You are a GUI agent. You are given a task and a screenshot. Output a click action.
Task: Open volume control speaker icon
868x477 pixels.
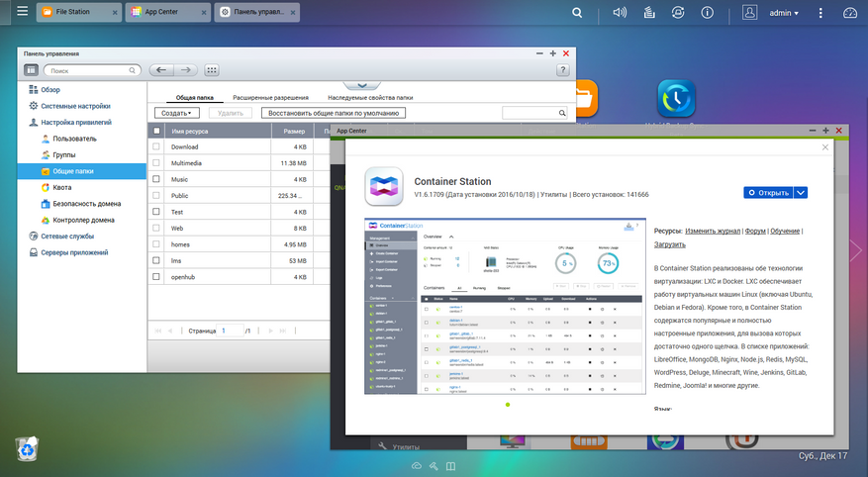pyautogui.click(x=620, y=12)
